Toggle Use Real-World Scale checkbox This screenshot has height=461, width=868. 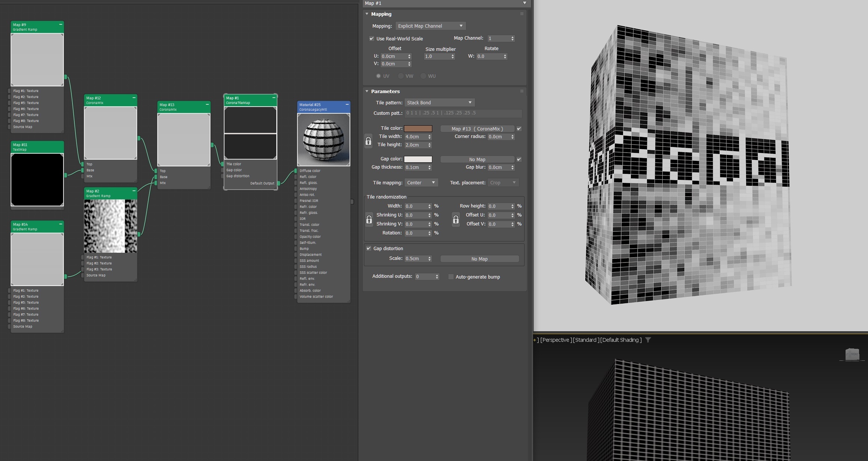pos(371,39)
